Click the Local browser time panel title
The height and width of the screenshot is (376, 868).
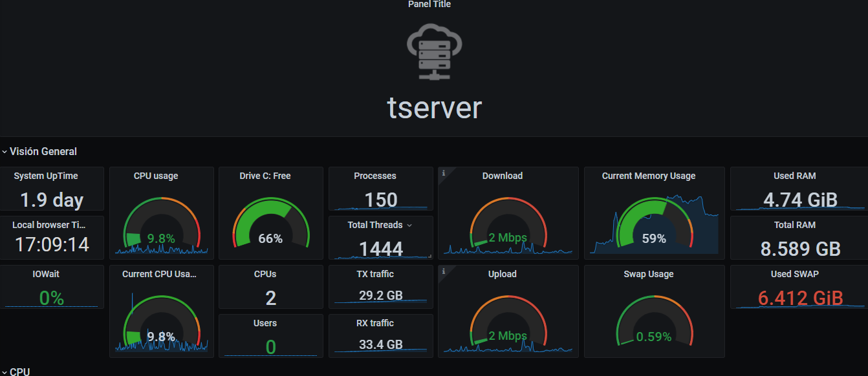[49, 225]
